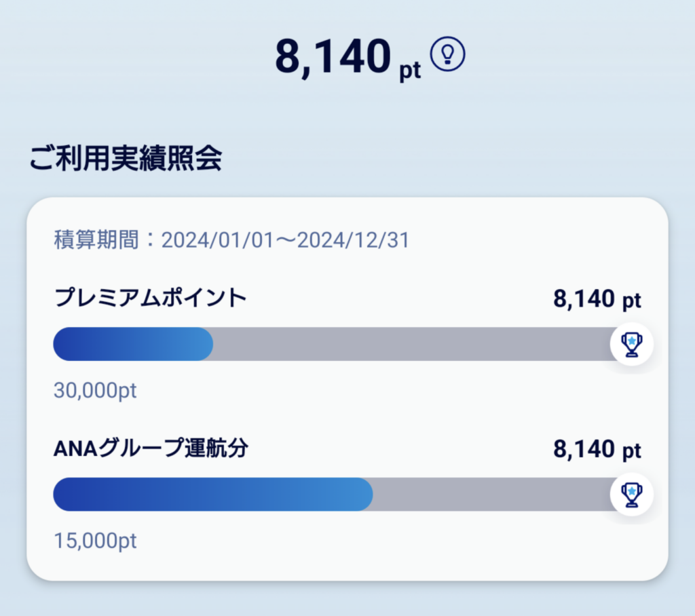Click the ANA Group 8,140 pt value

[x=597, y=449]
